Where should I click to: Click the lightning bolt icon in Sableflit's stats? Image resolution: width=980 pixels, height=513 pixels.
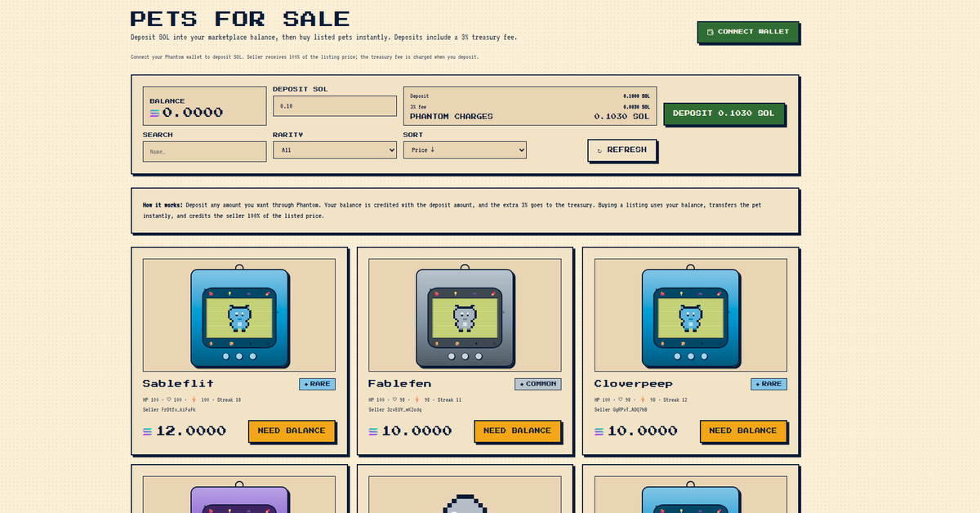click(x=194, y=400)
